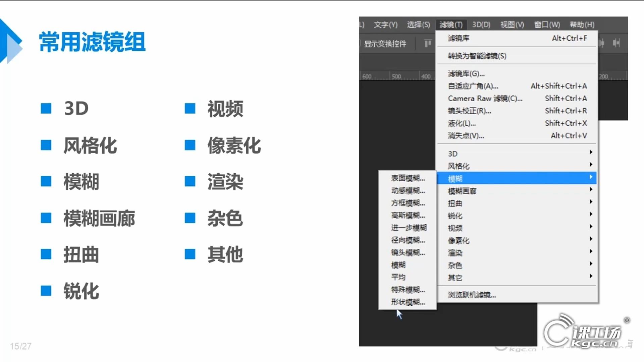This screenshot has width=644, height=362.
Task: Select 镜头模糊... filter
Action: [408, 252]
